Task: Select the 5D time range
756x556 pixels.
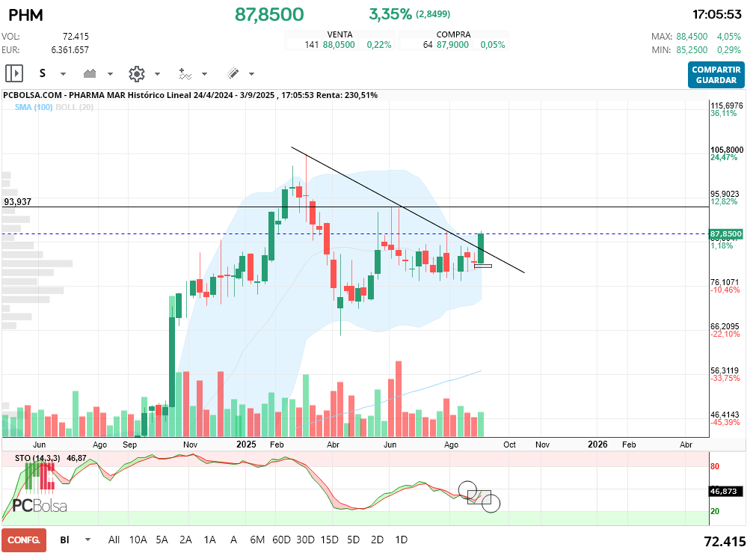Action: [x=354, y=540]
